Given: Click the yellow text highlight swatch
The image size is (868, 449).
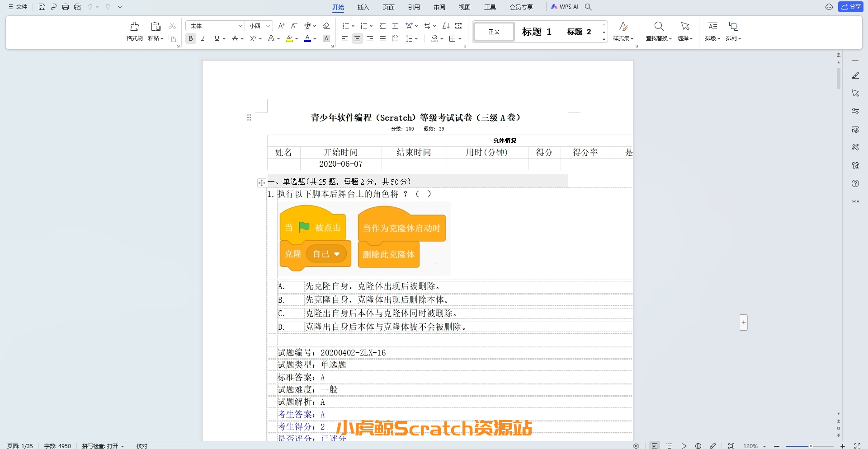Looking at the screenshot, I should point(289,39).
